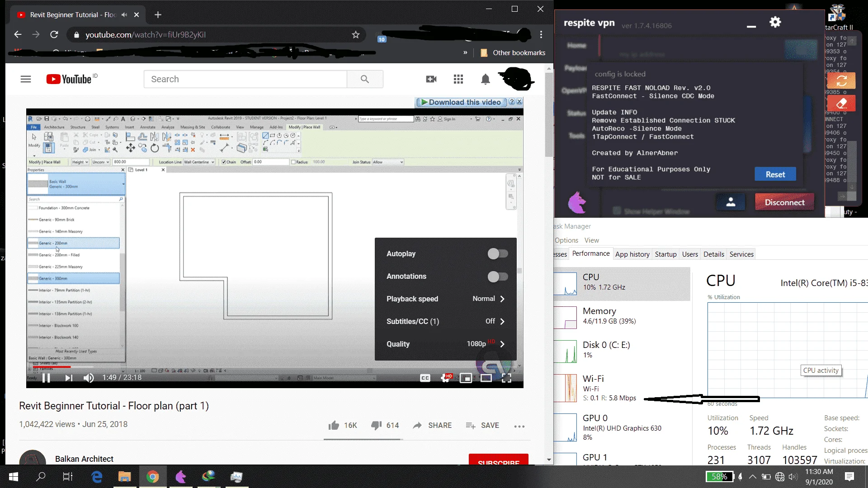Image resolution: width=868 pixels, height=488 pixels.
Task: Open YouTube hamburger guide menu
Action: coord(26,79)
